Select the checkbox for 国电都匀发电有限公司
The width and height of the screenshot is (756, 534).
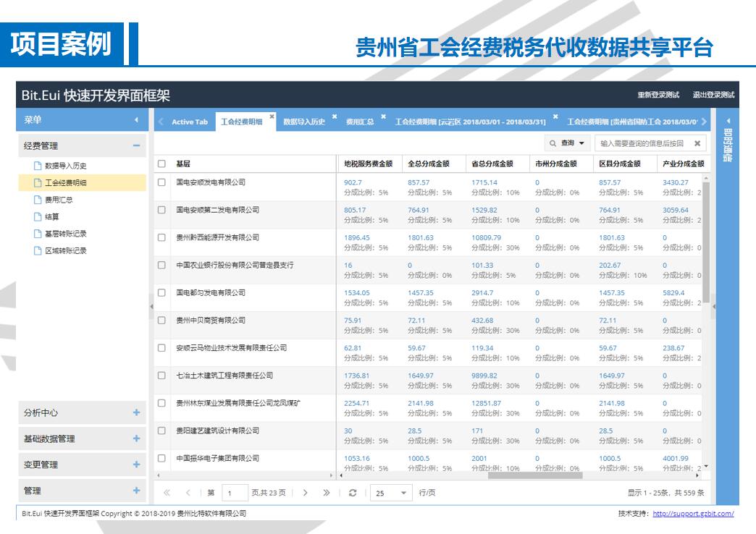click(162, 292)
